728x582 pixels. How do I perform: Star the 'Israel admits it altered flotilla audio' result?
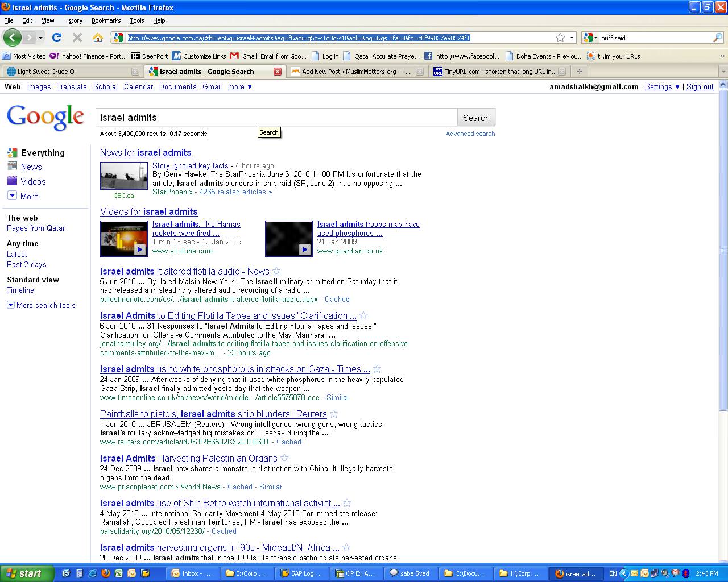[x=276, y=272]
